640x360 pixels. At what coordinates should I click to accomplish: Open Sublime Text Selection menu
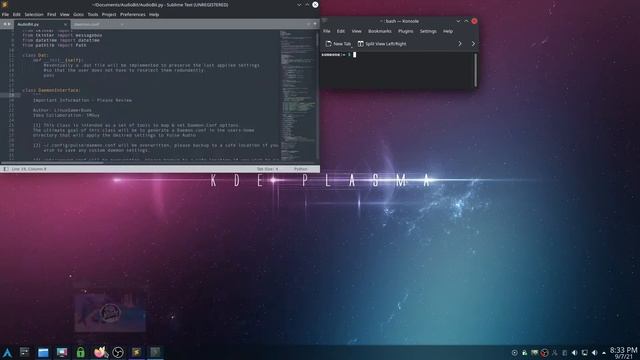[34, 14]
